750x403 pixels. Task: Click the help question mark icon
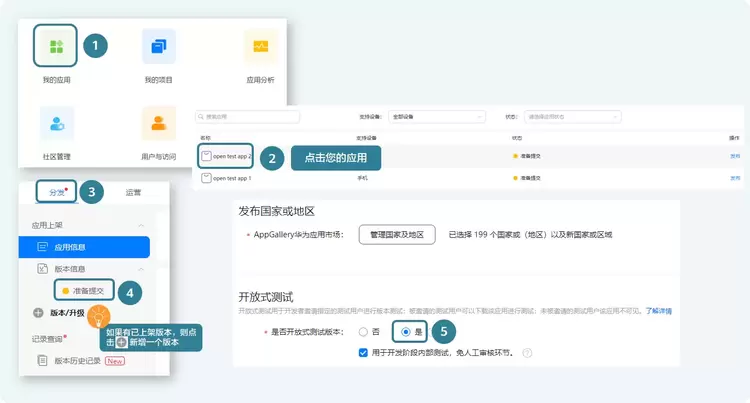click(527, 353)
